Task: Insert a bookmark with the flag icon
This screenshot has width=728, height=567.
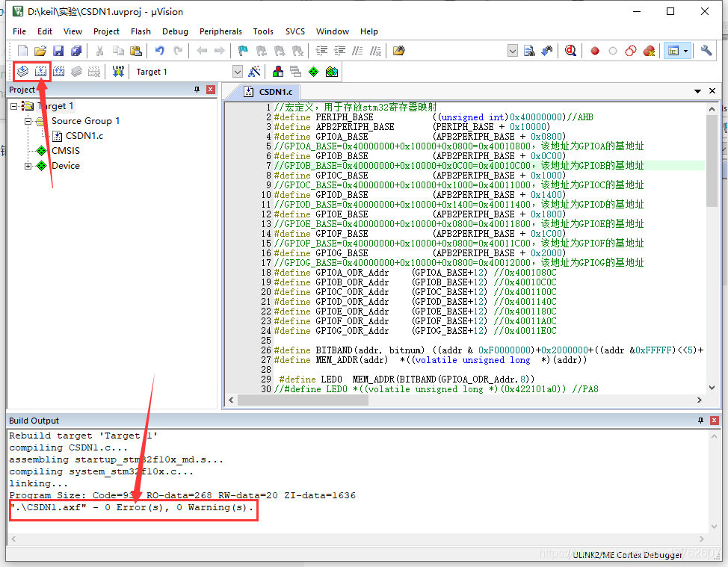Action: tap(243, 51)
